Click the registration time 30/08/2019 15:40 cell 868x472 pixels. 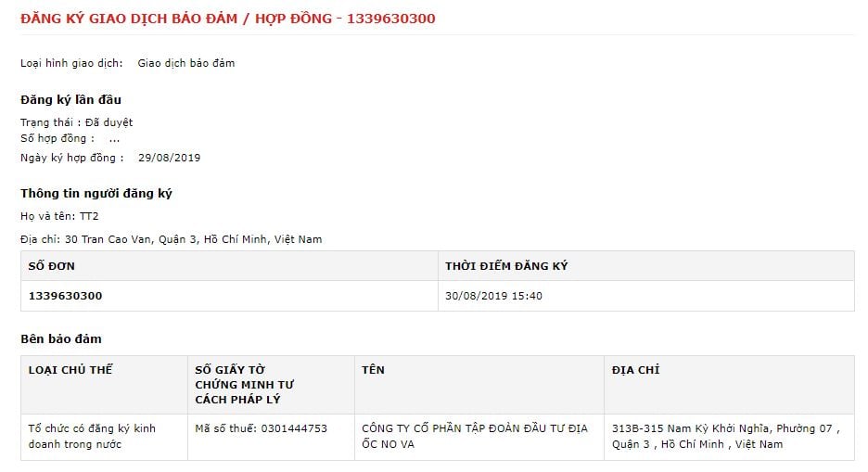pyautogui.click(x=493, y=296)
